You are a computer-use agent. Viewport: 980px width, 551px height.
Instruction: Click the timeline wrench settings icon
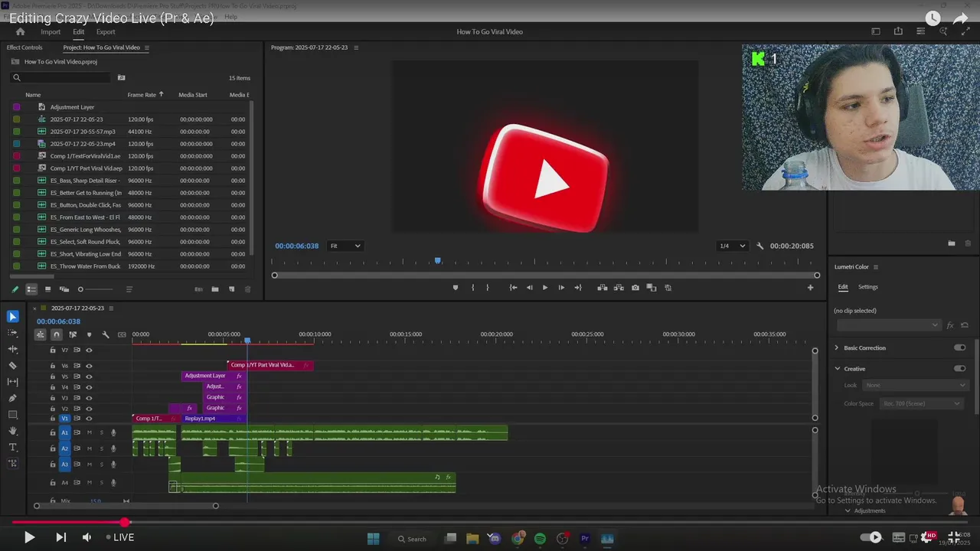(106, 334)
